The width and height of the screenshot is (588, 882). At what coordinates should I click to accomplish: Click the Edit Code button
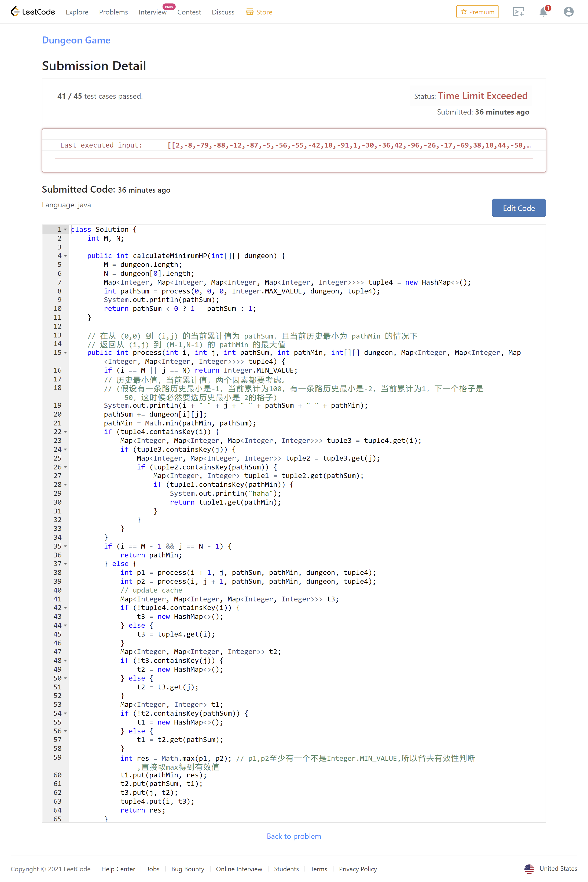pyautogui.click(x=518, y=208)
